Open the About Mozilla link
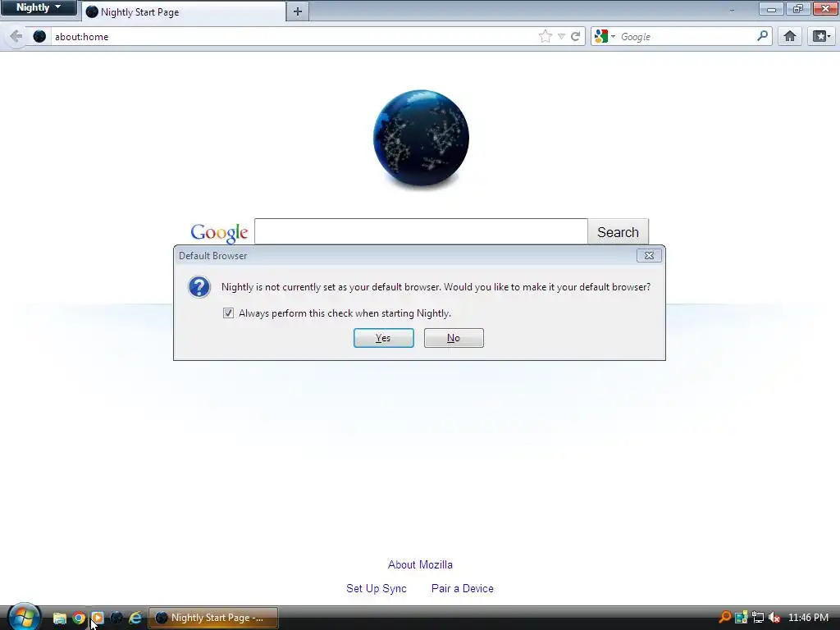840x630 pixels. [420, 564]
